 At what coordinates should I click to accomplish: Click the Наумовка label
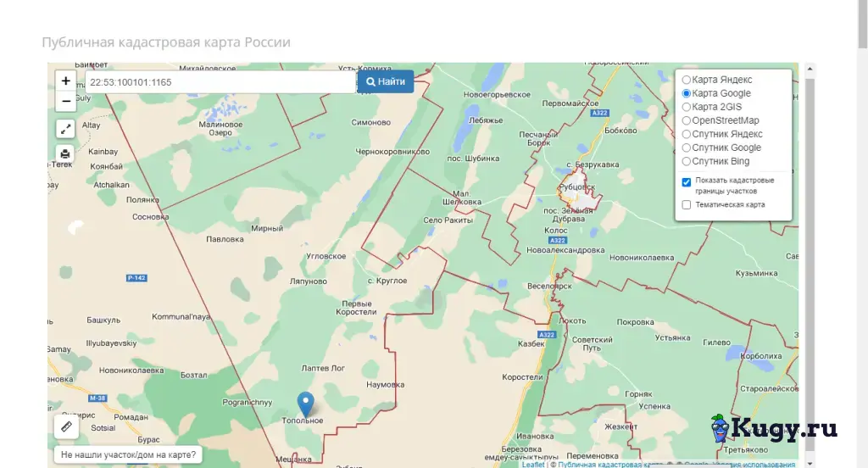point(386,384)
